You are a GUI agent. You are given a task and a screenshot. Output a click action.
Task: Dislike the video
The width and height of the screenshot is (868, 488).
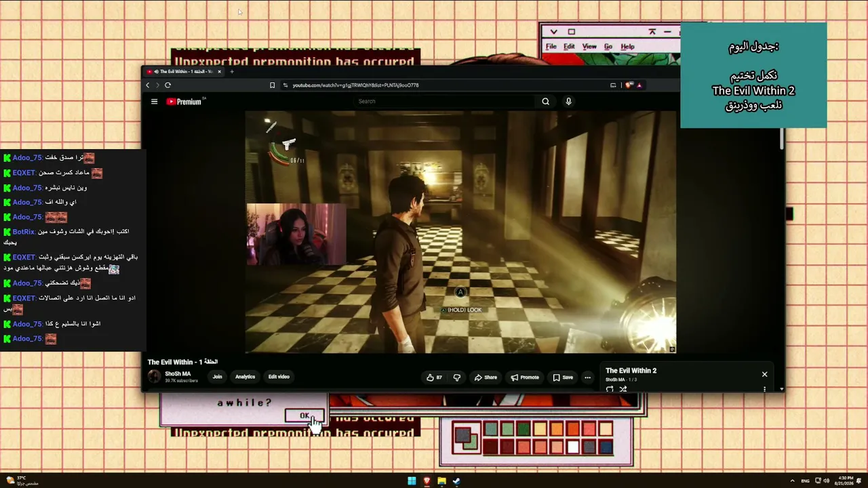pos(456,378)
